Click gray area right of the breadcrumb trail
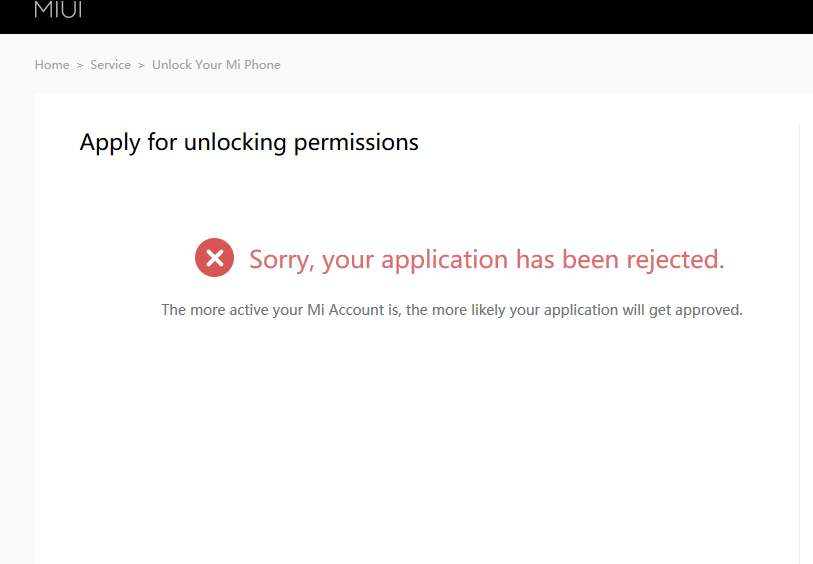813x564 pixels. point(550,65)
